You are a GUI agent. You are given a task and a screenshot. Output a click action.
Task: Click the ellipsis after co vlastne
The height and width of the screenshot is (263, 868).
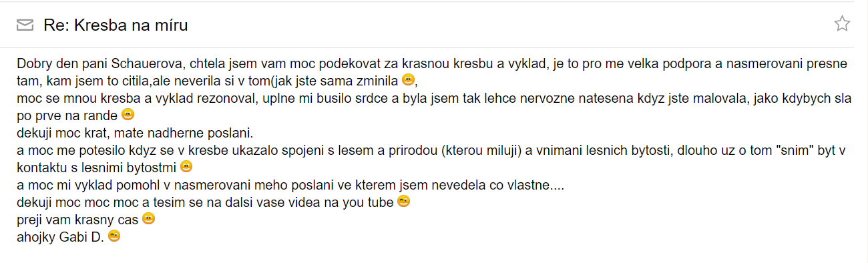pyautogui.click(x=554, y=184)
